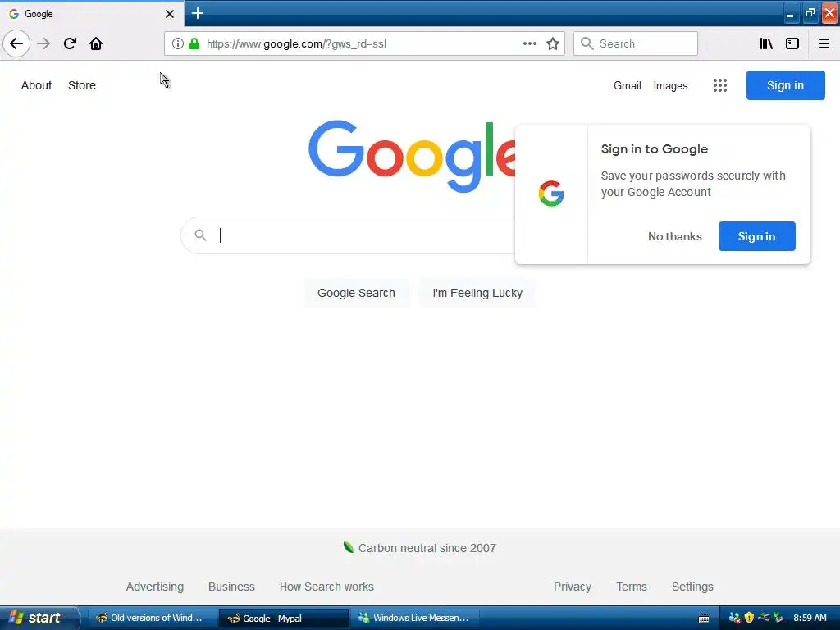The height and width of the screenshot is (630, 840).
Task: Open the Advertising footer link
Action: pos(155,587)
